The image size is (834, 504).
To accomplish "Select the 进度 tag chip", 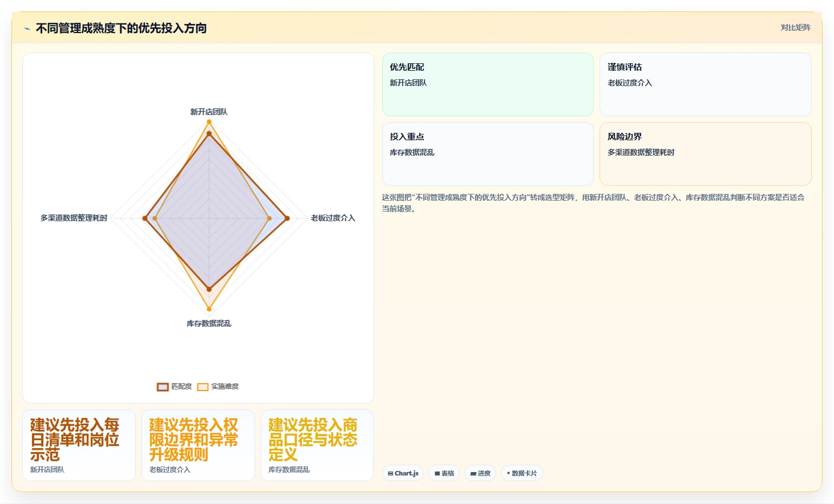I will (480, 473).
